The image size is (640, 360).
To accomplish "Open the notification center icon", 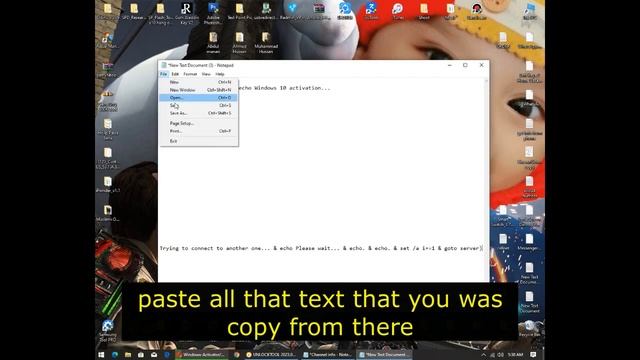I will click(533, 355).
